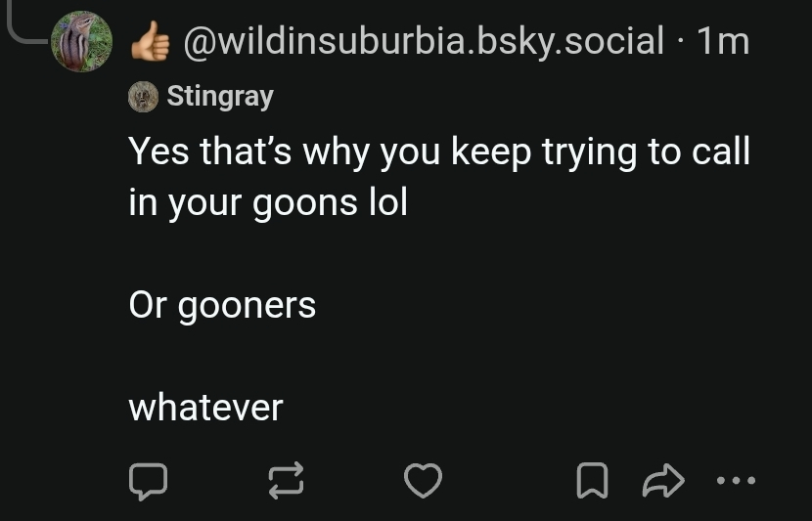
Task: Open the Stingray label
Action: (x=220, y=96)
